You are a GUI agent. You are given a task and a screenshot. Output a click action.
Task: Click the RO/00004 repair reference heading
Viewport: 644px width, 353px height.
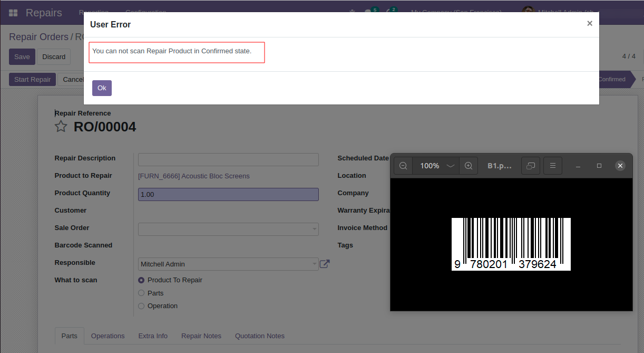click(x=105, y=127)
